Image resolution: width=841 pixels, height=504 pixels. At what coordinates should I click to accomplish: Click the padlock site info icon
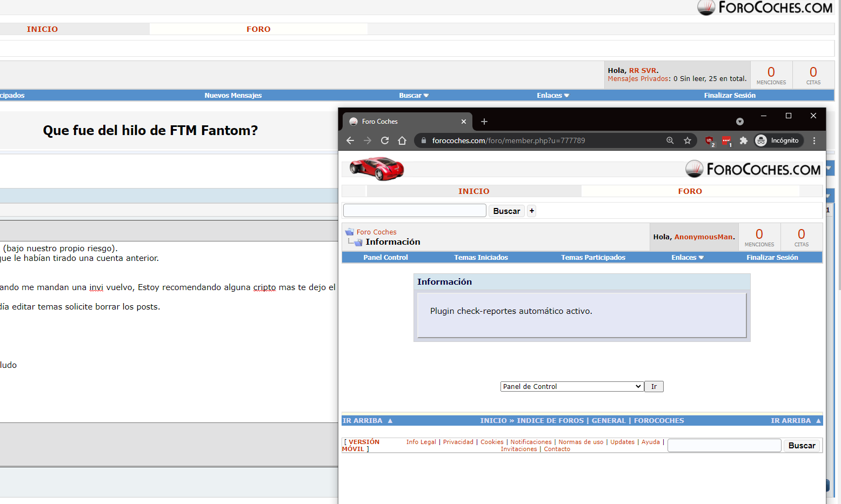[x=424, y=140]
